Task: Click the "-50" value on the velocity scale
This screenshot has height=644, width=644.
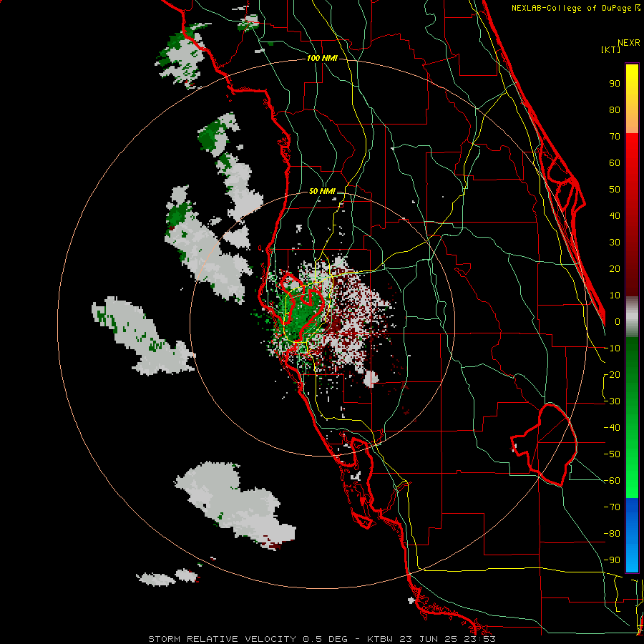Action: pyautogui.click(x=612, y=454)
